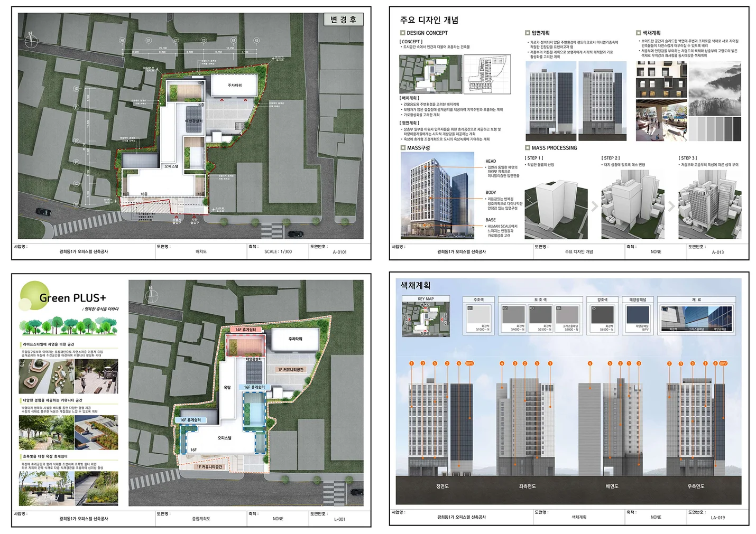Viewport: 756px width, 534px height.
Task: Click the square bullet beside DESIGN CONCEPT
Action: 402,33
